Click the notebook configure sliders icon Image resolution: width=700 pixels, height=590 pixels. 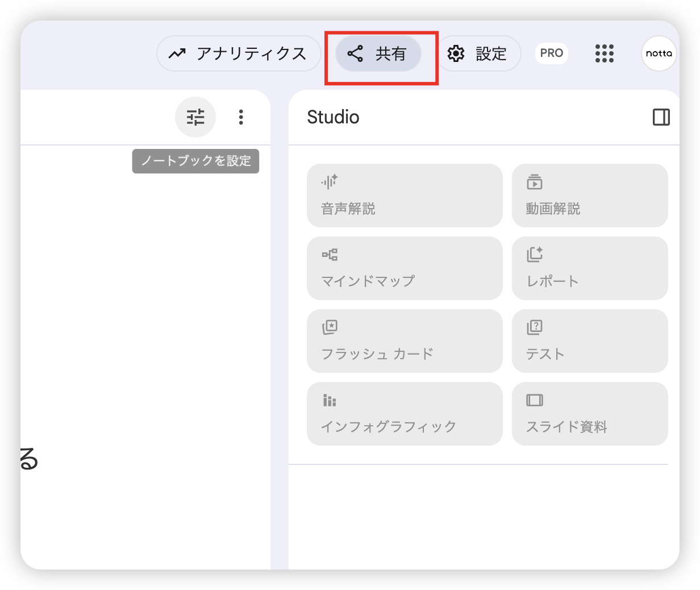pyautogui.click(x=195, y=118)
